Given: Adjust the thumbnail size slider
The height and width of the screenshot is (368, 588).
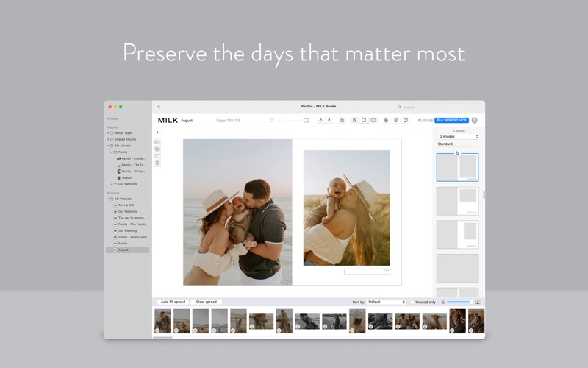Looking at the screenshot, I should point(460,302).
